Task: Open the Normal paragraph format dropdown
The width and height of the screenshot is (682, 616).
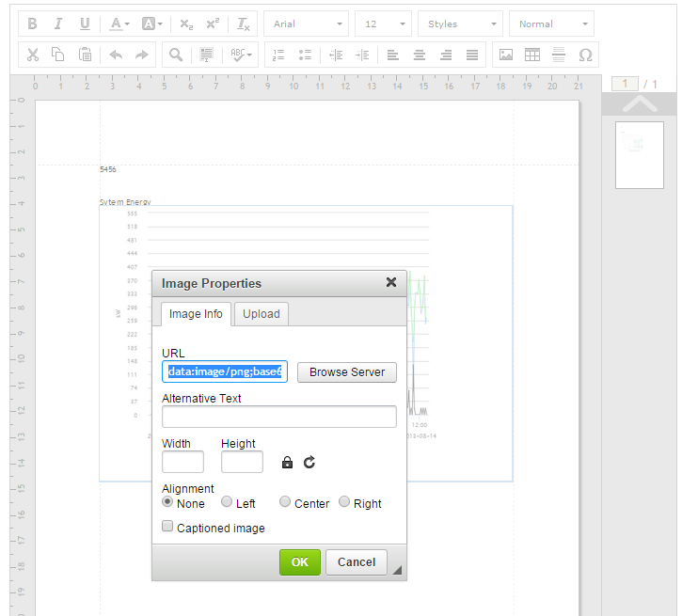Action: click(x=551, y=24)
